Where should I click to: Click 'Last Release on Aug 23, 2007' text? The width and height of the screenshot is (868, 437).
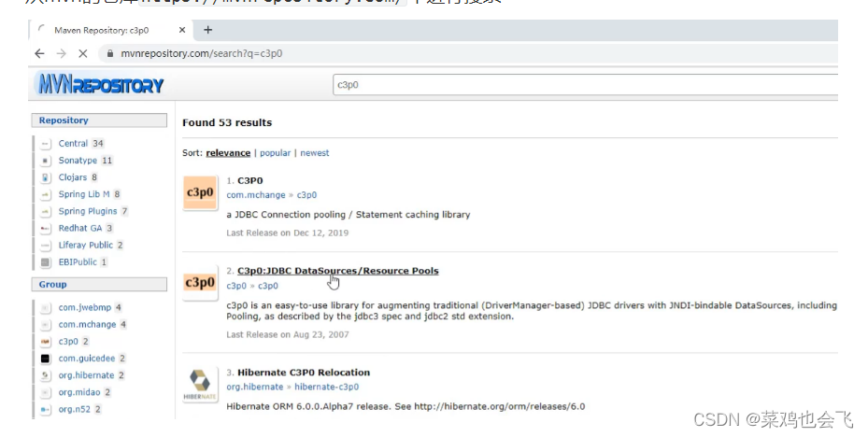[x=287, y=334]
